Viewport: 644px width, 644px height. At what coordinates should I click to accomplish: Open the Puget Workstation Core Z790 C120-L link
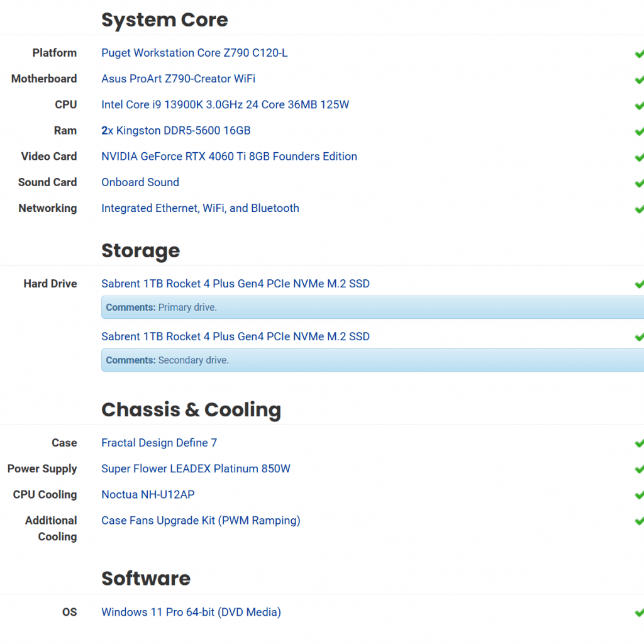coord(194,53)
